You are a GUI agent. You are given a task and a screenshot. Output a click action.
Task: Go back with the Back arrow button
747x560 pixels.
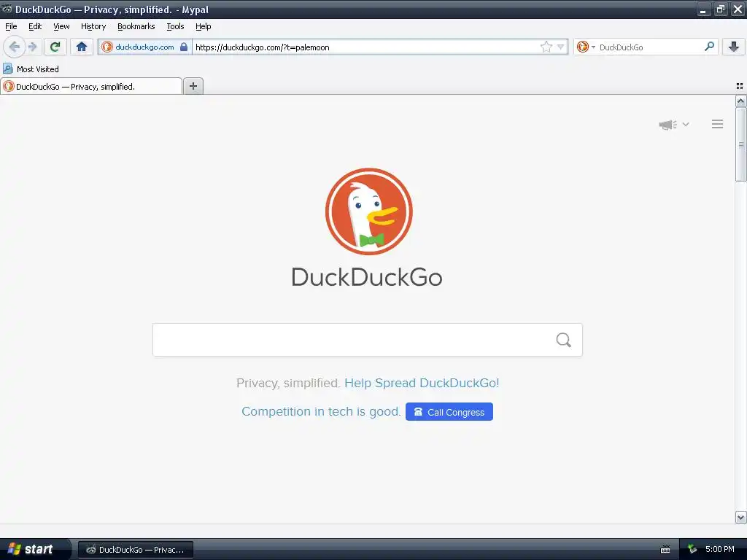(14, 47)
